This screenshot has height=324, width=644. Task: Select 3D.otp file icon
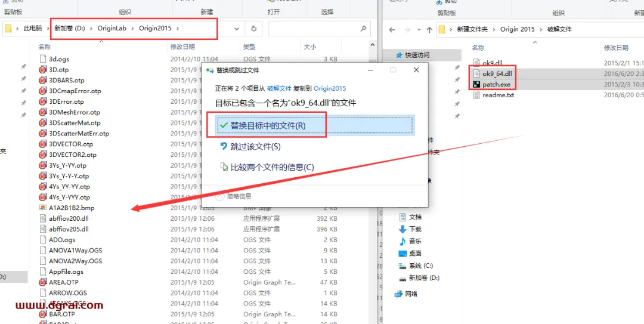point(43,69)
